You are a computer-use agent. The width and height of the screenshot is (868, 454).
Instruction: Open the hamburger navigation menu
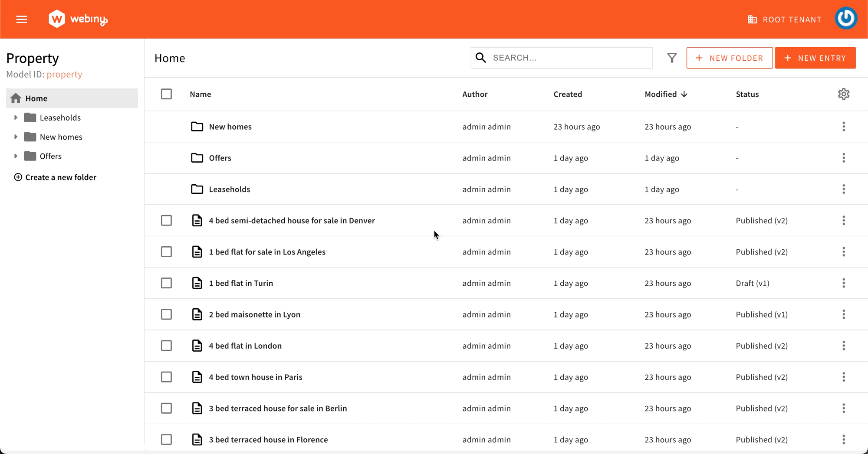coord(22,20)
